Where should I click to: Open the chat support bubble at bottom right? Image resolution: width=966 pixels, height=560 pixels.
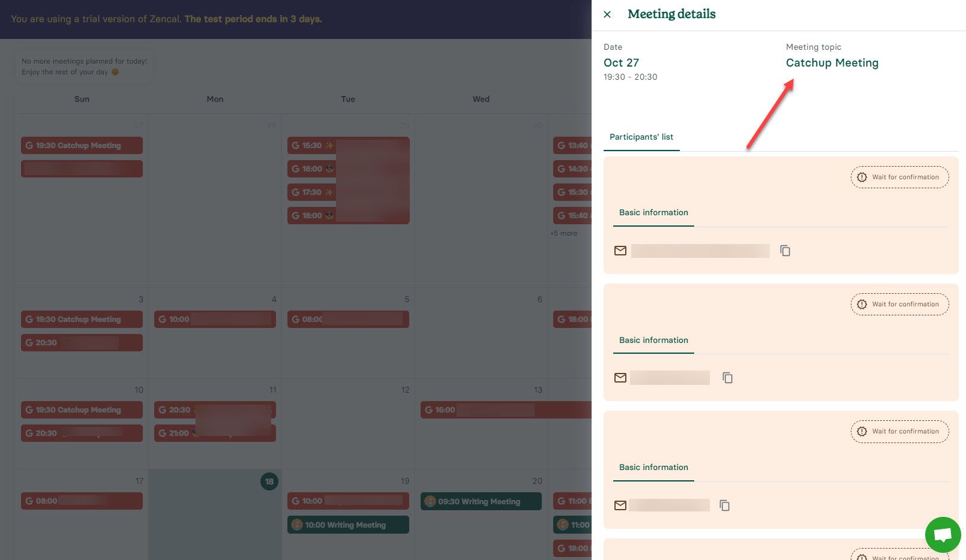pyautogui.click(x=942, y=534)
